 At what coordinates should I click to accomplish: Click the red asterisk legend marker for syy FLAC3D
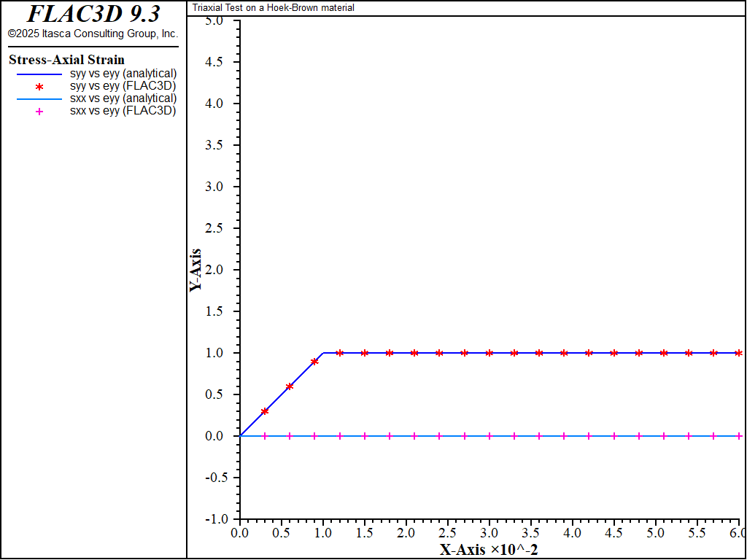pos(39,86)
